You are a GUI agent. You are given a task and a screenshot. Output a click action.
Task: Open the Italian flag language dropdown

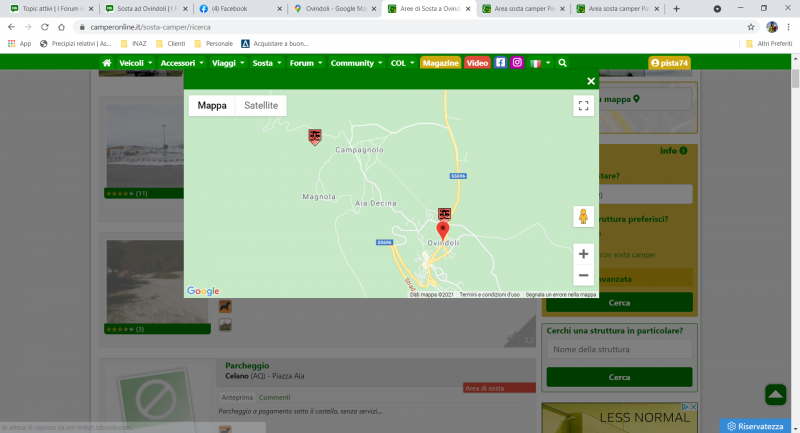540,62
